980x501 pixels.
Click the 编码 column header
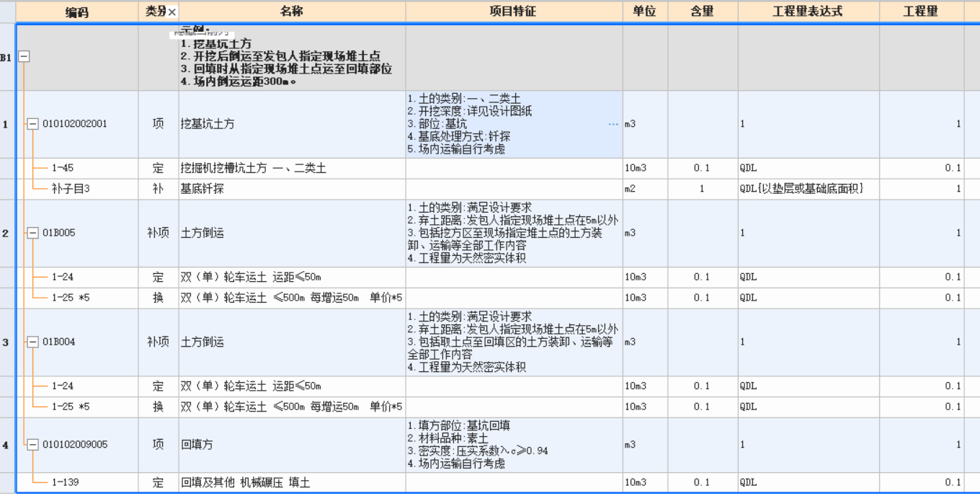point(76,12)
